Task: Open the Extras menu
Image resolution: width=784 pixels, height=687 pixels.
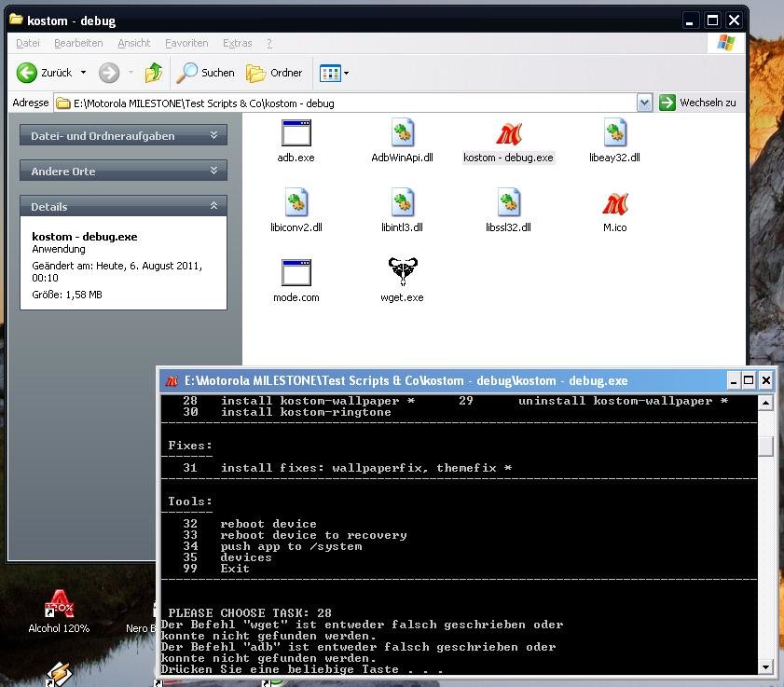Action: point(238,44)
